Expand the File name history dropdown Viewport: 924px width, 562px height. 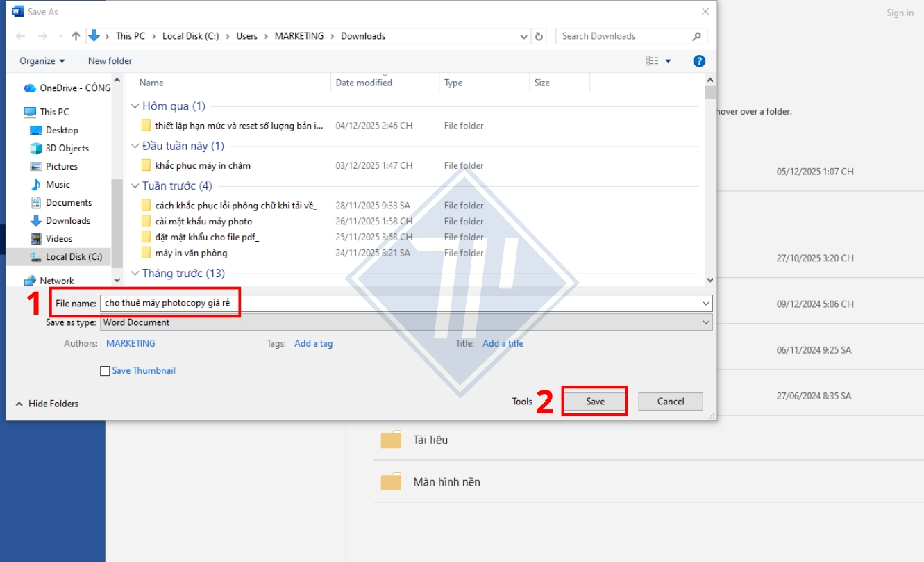[707, 304]
